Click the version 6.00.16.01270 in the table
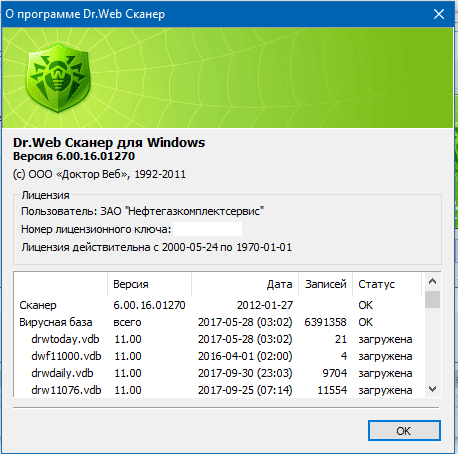 149,305
